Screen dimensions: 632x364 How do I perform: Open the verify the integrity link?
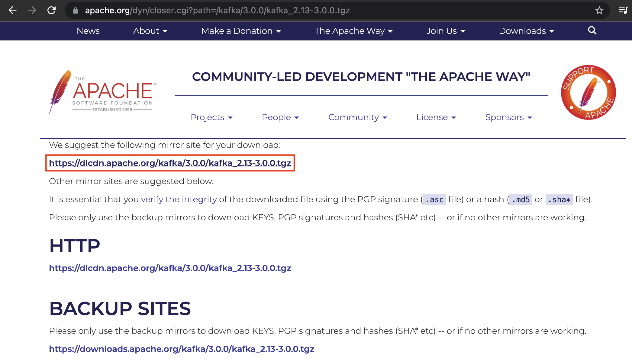[x=179, y=199]
